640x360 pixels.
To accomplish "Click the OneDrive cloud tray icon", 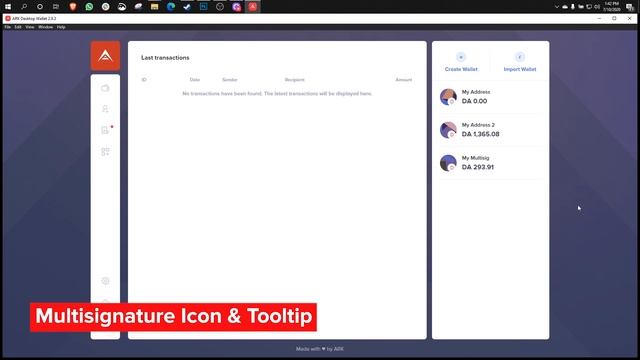I will point(565,7).
